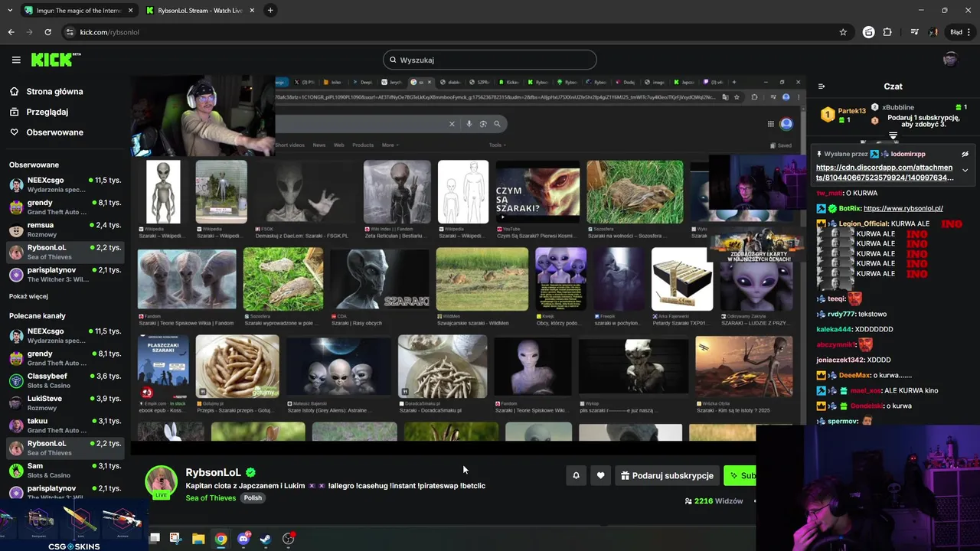Image resolution: width=980 pixels, height=551 pixels.
Task: Reload the current page
Action: [47, 32]
